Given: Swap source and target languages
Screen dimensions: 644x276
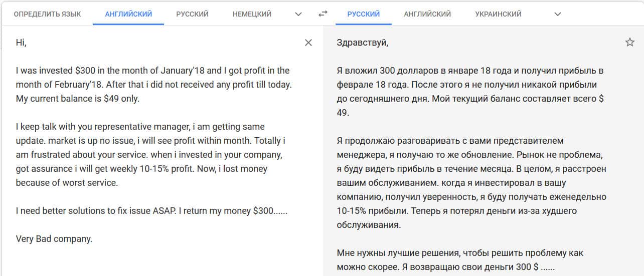Looking at the screenshot, I should tap(323, 14).
